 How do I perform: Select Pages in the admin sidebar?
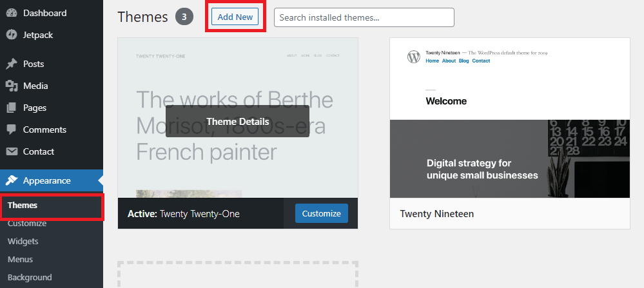tap(52, 108)
